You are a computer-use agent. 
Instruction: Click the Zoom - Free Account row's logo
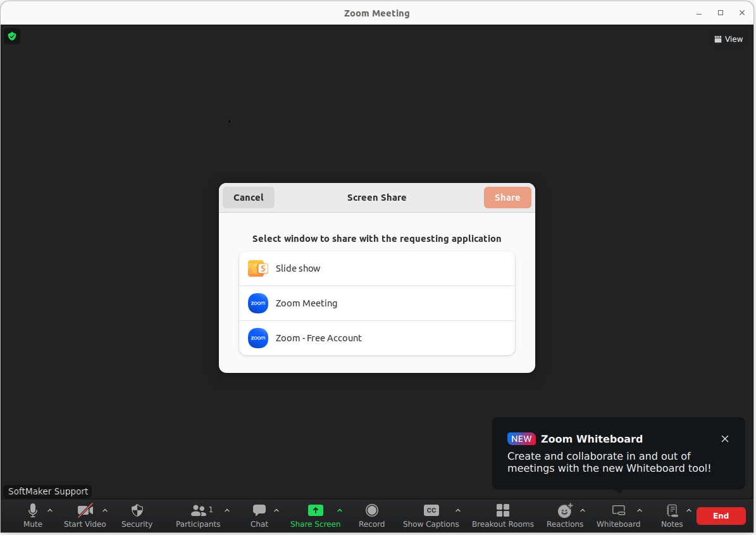coord(258,338)
